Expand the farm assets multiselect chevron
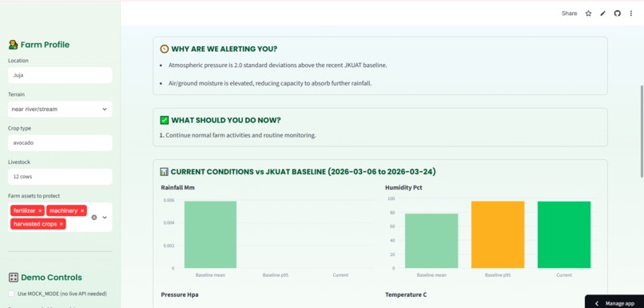 click(105, 217)
